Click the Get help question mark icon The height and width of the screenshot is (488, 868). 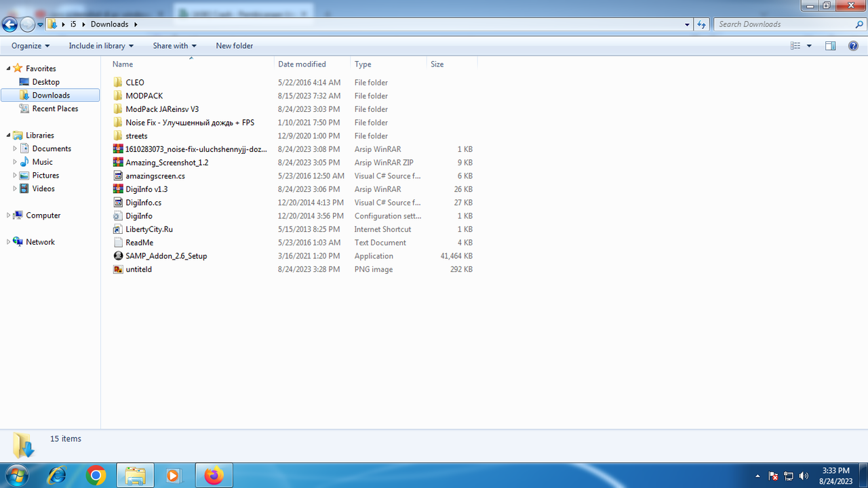(854, 46)
